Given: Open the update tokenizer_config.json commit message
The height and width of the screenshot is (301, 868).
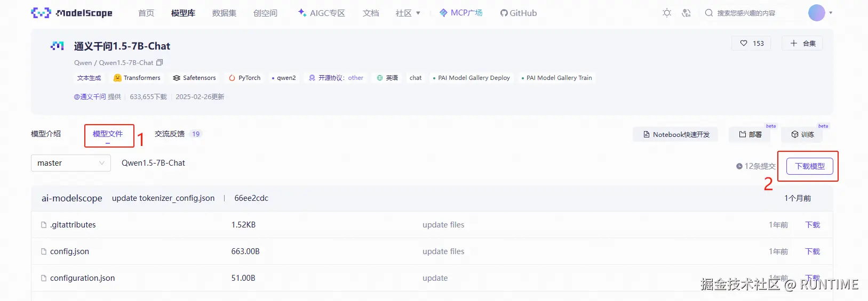Looking at the screenshot, I should click(163, 198).
